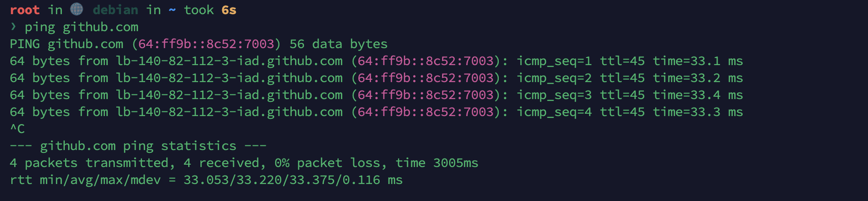This screenshot has height=201, width=868.
Task: Click the IPv6 address on the icmp_seq=4 line
Action: point(425,112)
